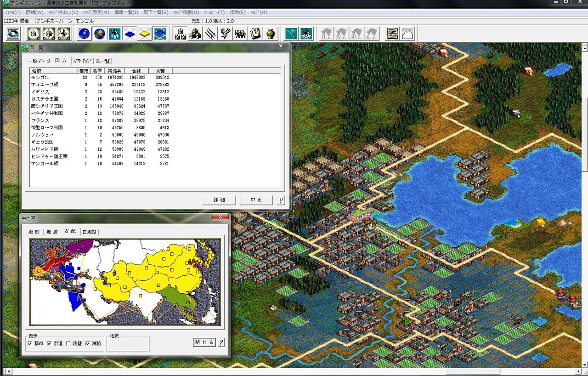
Task: Click the 中地図 territory minimap
Action: point(125,282)
